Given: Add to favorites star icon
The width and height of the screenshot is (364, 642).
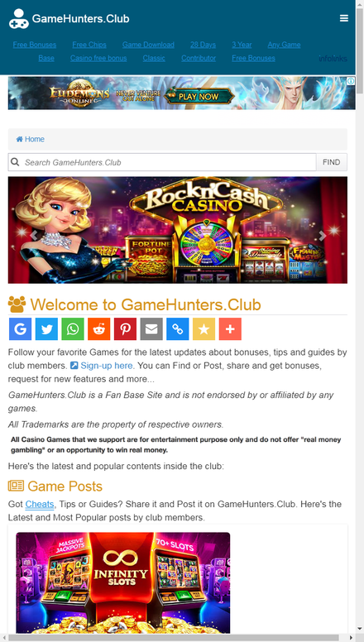Looking at the screenshot, I should (204, 328).
